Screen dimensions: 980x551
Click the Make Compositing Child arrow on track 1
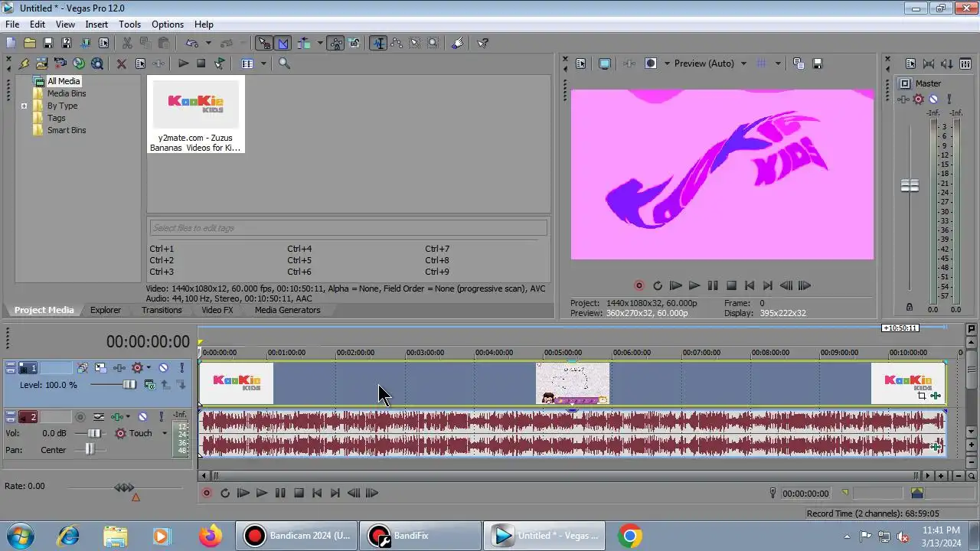click(181, 385)
